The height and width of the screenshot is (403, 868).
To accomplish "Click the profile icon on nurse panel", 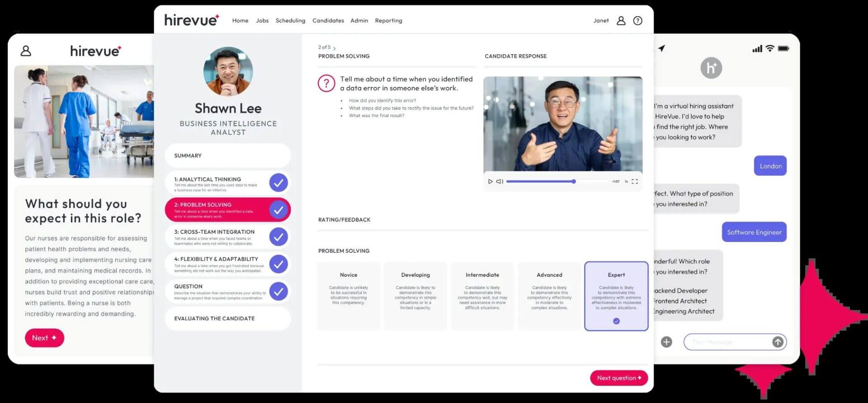I will tap(26, 51).
